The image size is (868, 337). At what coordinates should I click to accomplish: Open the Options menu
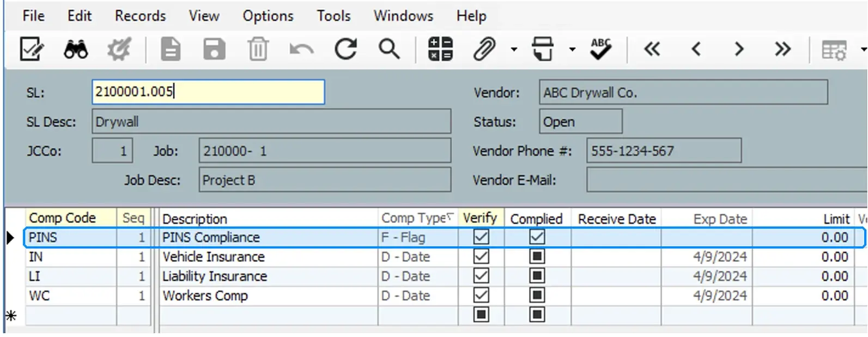tap(268, 16)
